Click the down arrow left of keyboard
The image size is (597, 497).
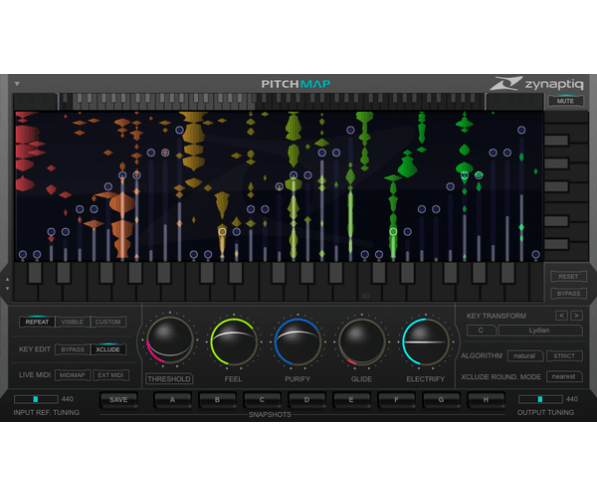pos(7,288)
